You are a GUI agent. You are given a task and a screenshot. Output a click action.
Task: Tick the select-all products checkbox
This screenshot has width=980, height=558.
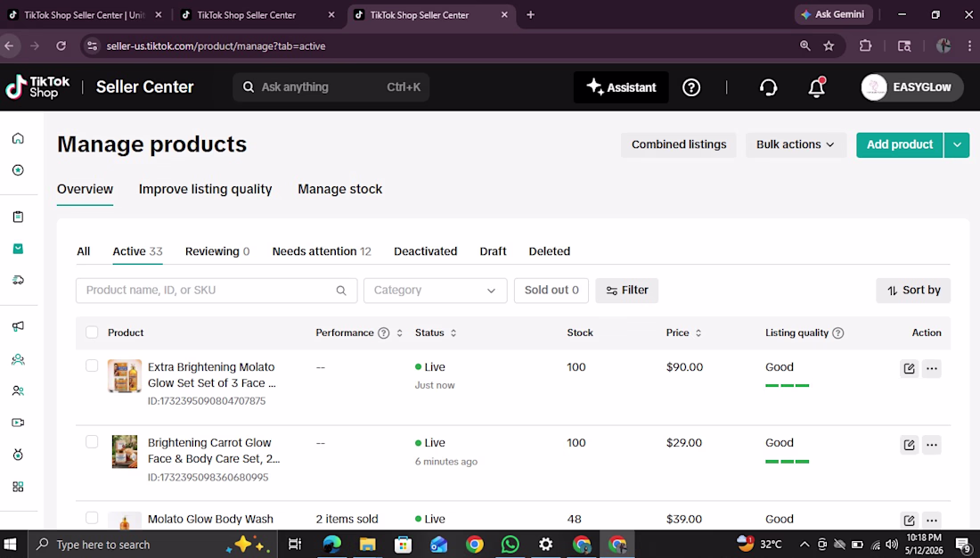[92, 332]
